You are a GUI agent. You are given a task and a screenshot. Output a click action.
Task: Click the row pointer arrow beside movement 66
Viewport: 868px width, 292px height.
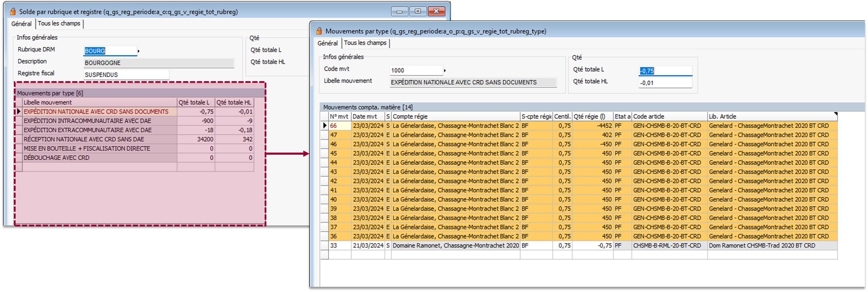(325, 126)
